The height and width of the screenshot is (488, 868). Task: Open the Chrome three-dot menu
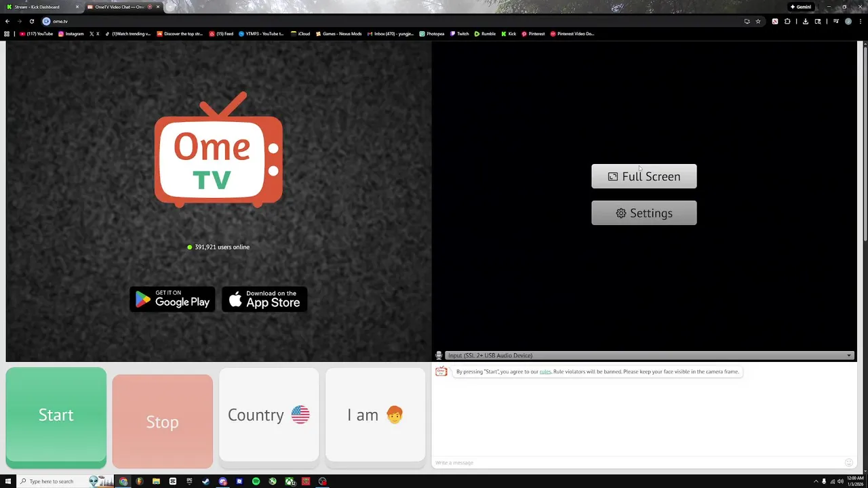tap(861, 21)
